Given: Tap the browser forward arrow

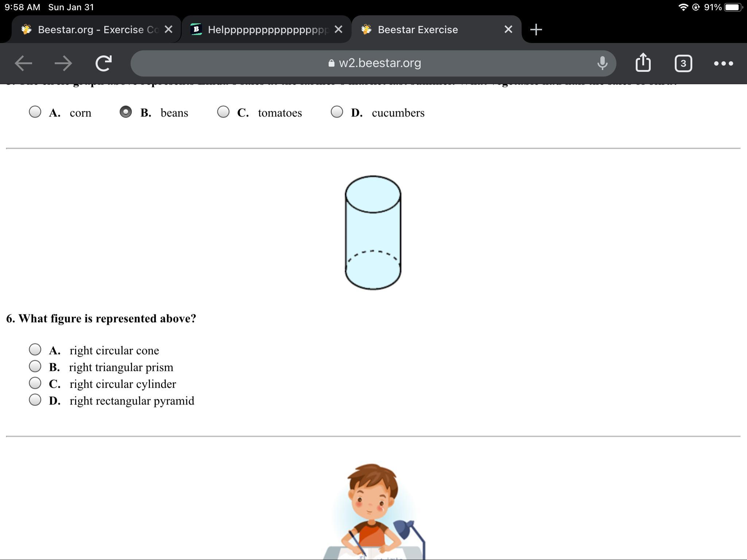Looking at the screenshot, I should click(x=63, y=63).
